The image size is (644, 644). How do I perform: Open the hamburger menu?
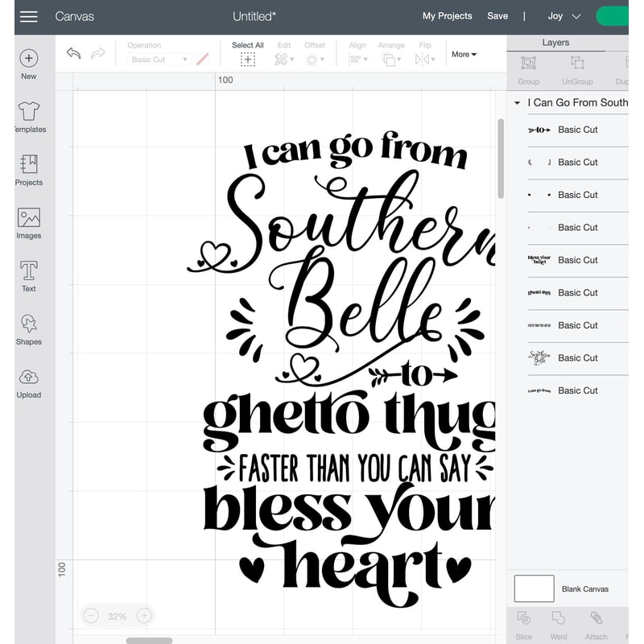[28, 16]
